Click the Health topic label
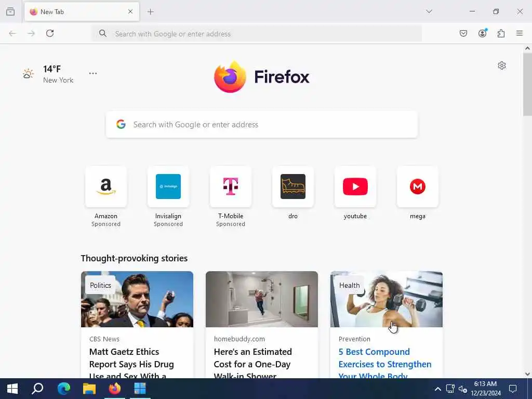Viewport: 532px width, 399px height. tap(350, 285)
